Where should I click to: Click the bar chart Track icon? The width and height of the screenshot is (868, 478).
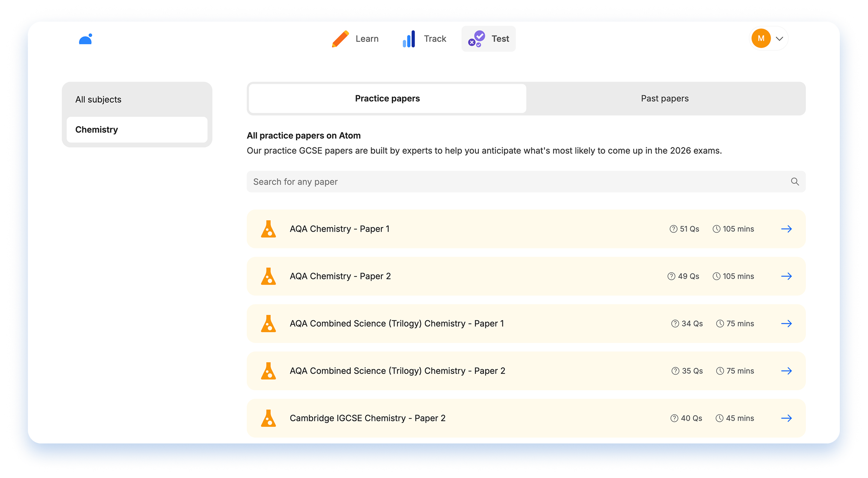(x=409, y=39)
